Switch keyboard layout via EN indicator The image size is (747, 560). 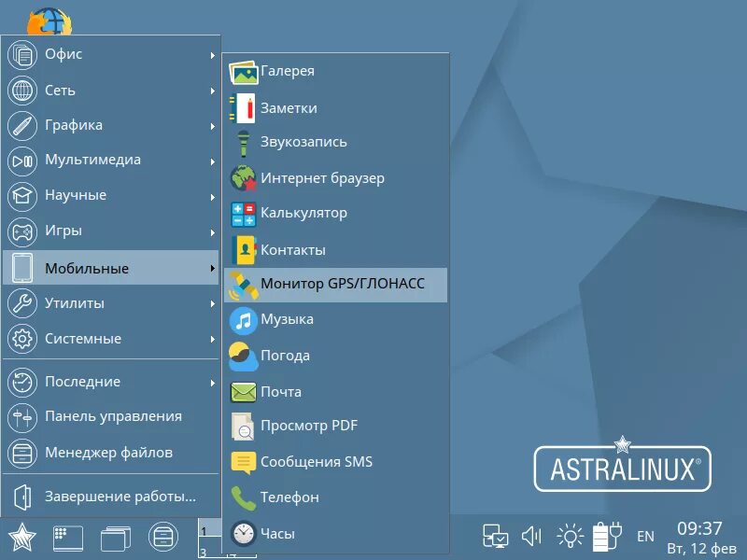tap(645, 537)
